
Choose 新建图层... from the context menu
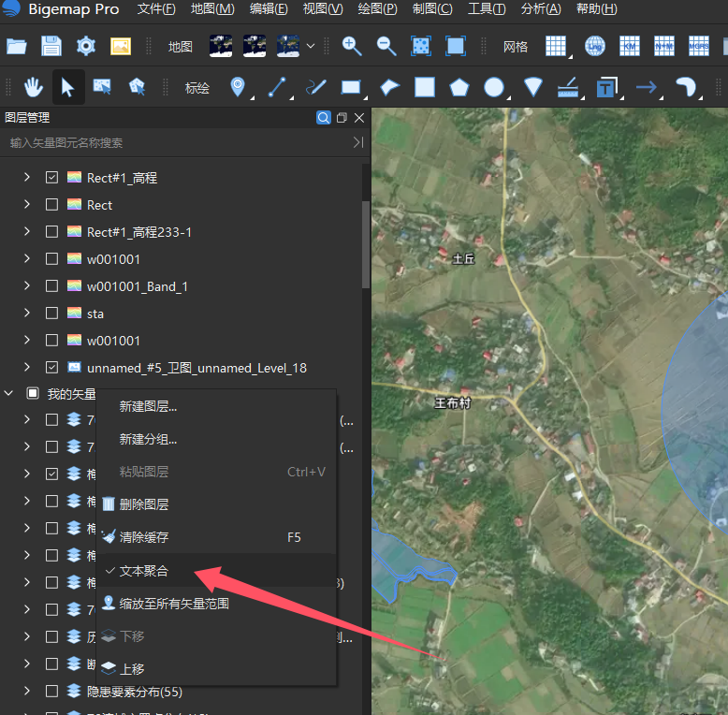pyautogui.click(x=148, y=407)
